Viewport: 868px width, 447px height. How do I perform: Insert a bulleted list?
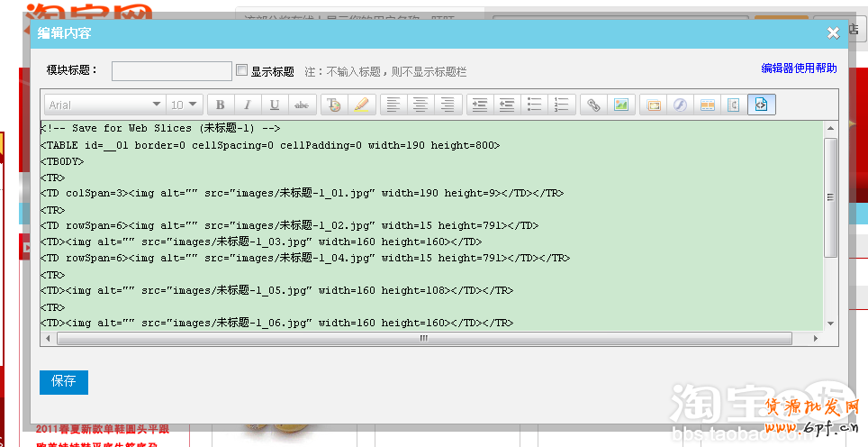[535, 105]
